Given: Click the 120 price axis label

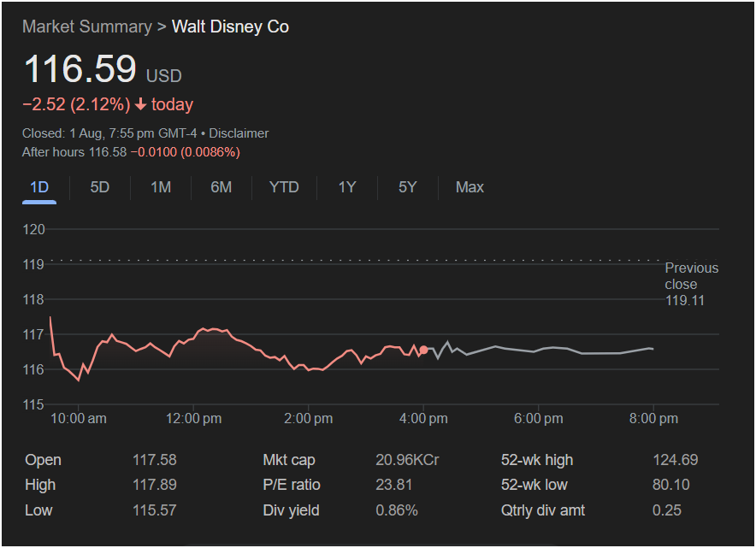Looking at the screenshot, I should [x=33, y=229].
